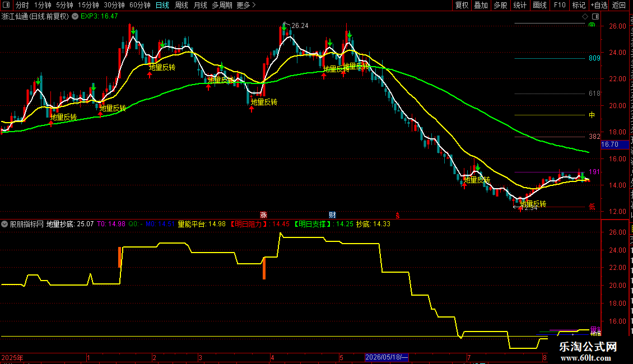Click the EXP3: 16.47 indicator value
The width and height of the screenshot is (633, 364).
pyautogui.click(x=99, y=17)
